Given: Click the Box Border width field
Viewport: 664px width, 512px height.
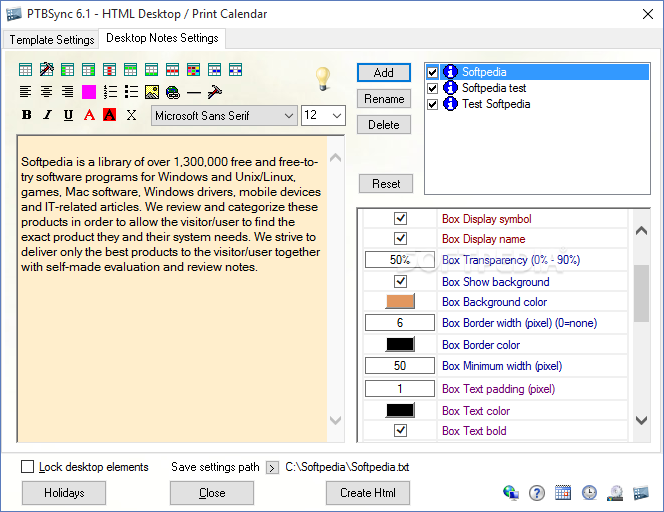Looking at the screenshot, I should [400, 323].
